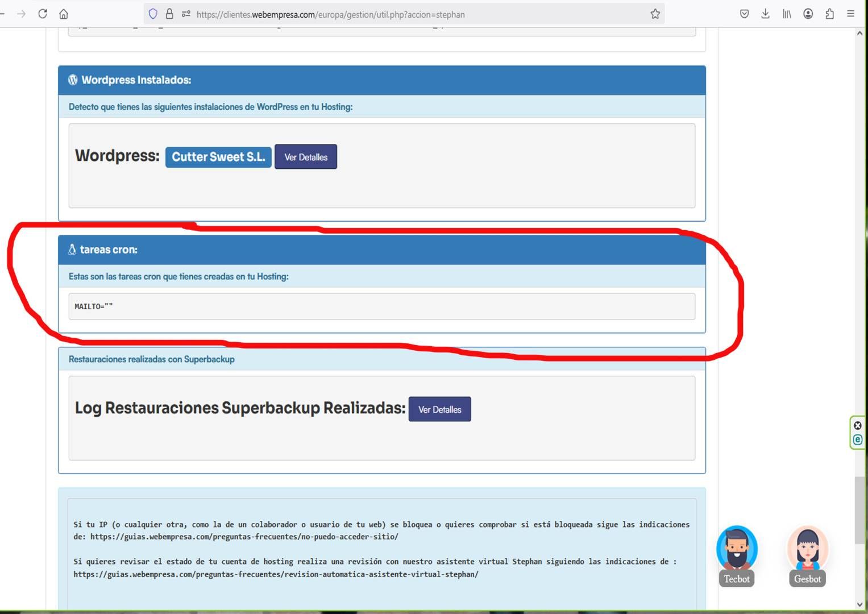
Task: Open the site permissions icon in address bar
Action: coord(186,14)
